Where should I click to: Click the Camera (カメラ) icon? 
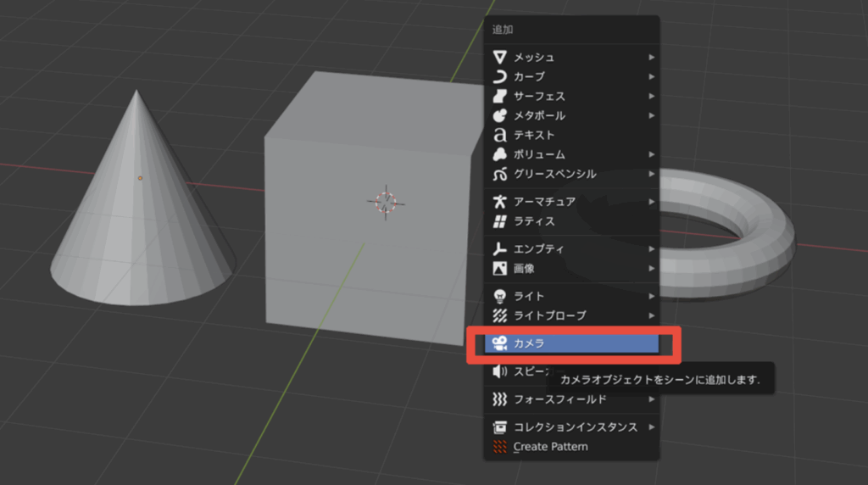point(500,343)
